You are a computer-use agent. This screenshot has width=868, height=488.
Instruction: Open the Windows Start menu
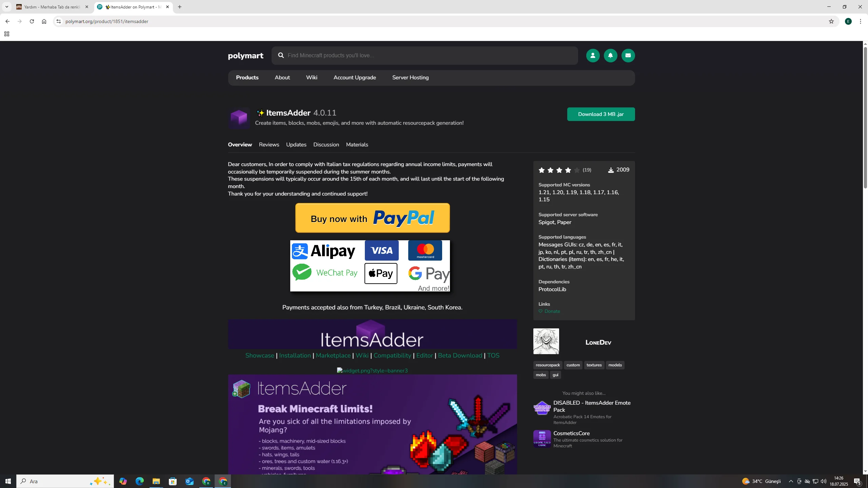(x=8, y=481)
